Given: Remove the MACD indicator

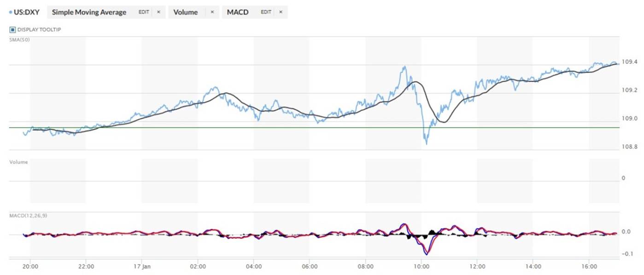Looking at the screenshot, I should coord(281,12).
